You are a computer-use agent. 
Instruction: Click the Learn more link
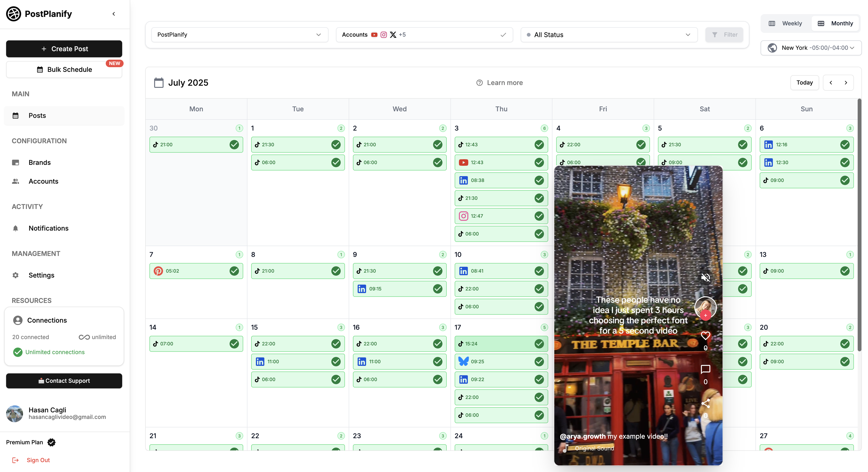pos(499,82)
